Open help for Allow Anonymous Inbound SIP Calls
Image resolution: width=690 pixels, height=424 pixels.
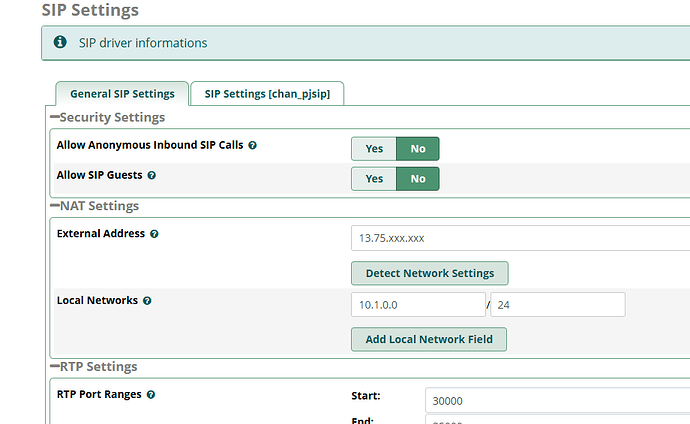(x=252, y=145)
